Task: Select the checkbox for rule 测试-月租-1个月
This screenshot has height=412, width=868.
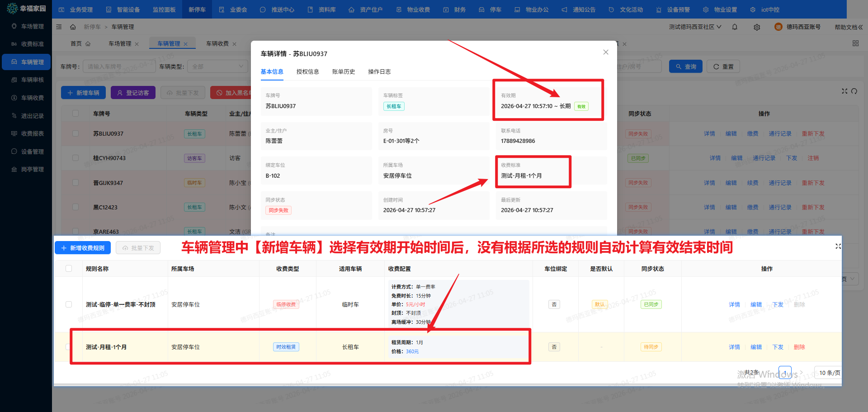Action: click(x=69, y=347)
